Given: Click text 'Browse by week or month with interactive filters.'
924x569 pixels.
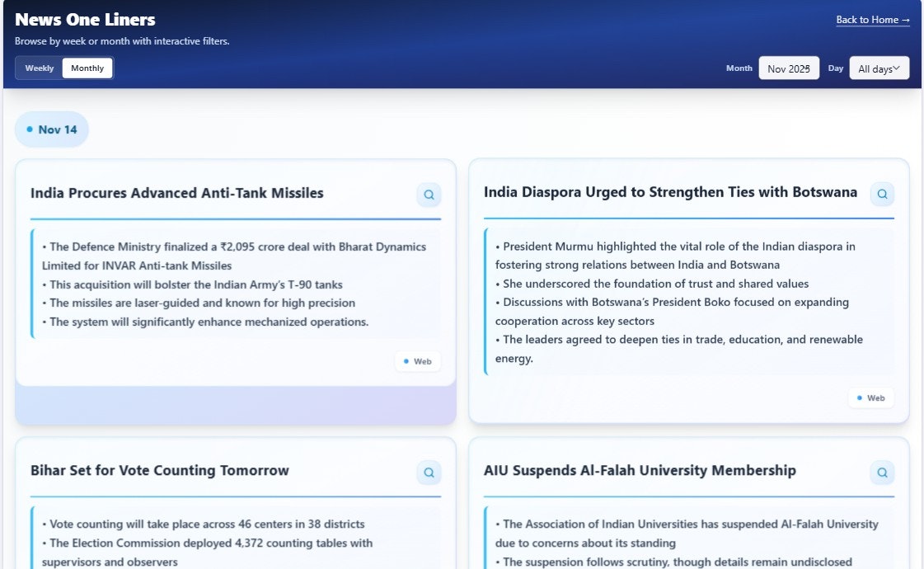Looking at the screenshot, I should [122, 41].
